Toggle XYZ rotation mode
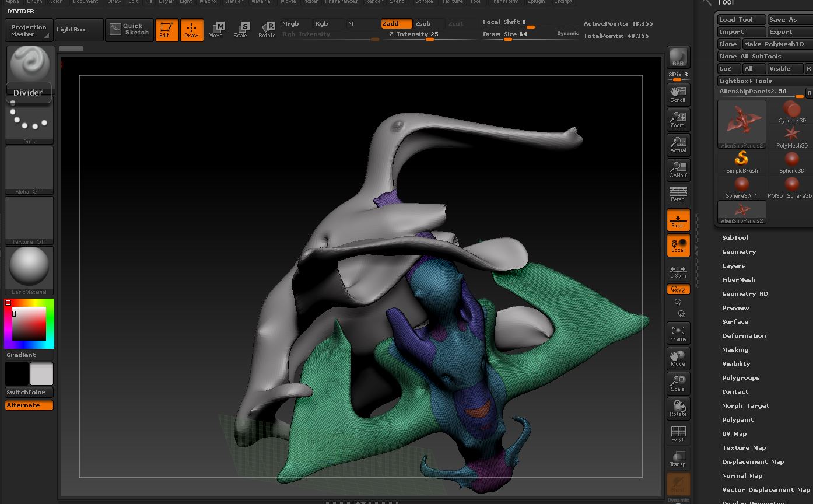 (678, 289)
